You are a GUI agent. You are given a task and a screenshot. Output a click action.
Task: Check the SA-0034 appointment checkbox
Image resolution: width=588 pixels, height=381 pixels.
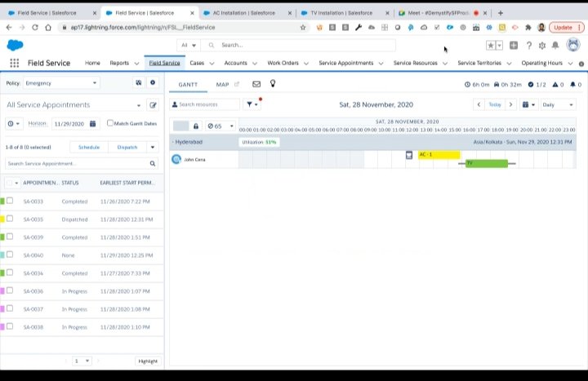tap(10, 272)
